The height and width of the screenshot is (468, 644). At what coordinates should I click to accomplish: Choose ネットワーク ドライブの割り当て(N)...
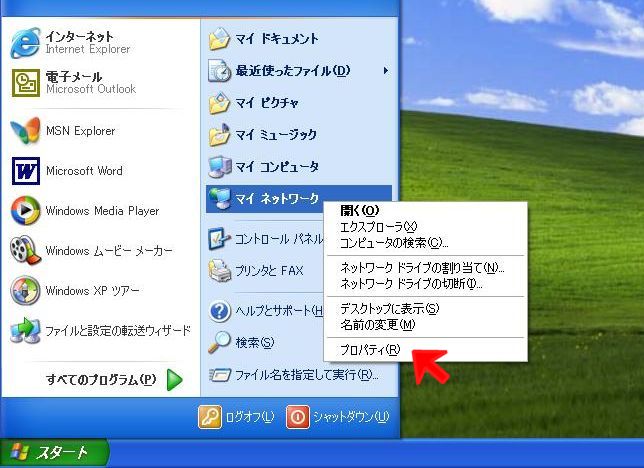[422, 268]
